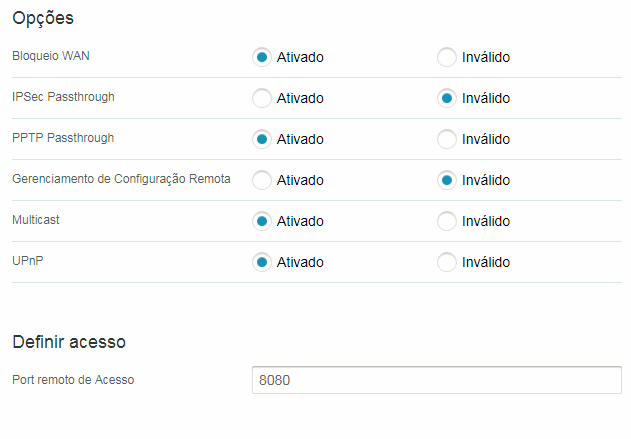This screenshot has height=439, width=631.
Task: Click the PPTP Passthrough label
Action: pos(63,138)
